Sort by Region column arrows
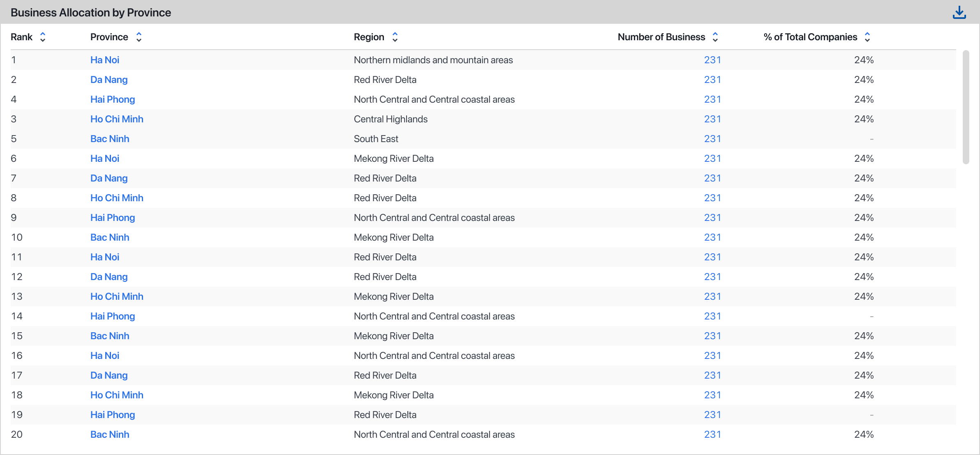This screenshot has width=980, height=455. [x=395, y=37]
